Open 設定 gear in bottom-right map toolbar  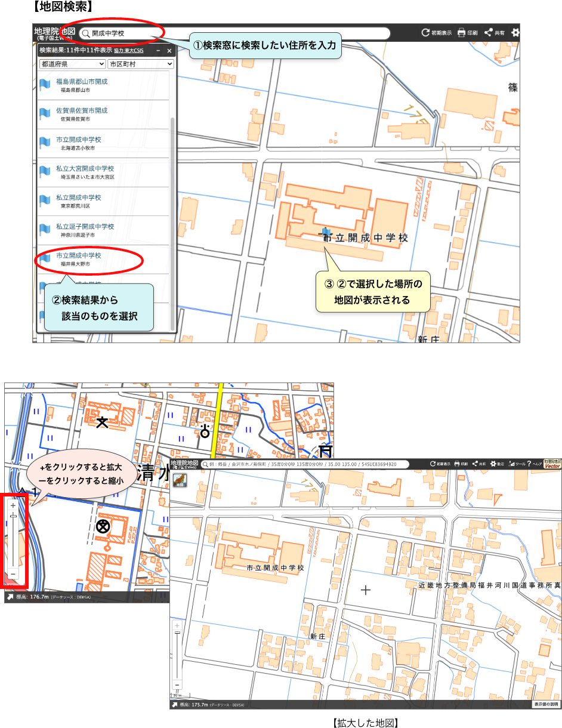(493, 464)
